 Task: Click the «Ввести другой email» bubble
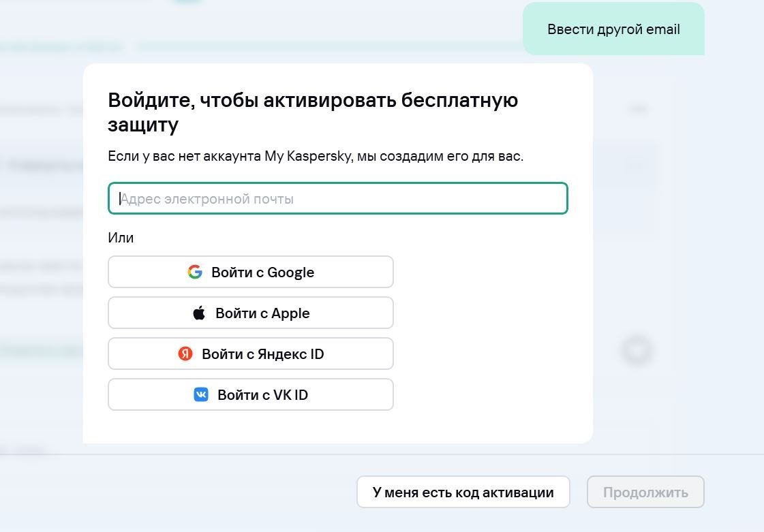point(613,29)
